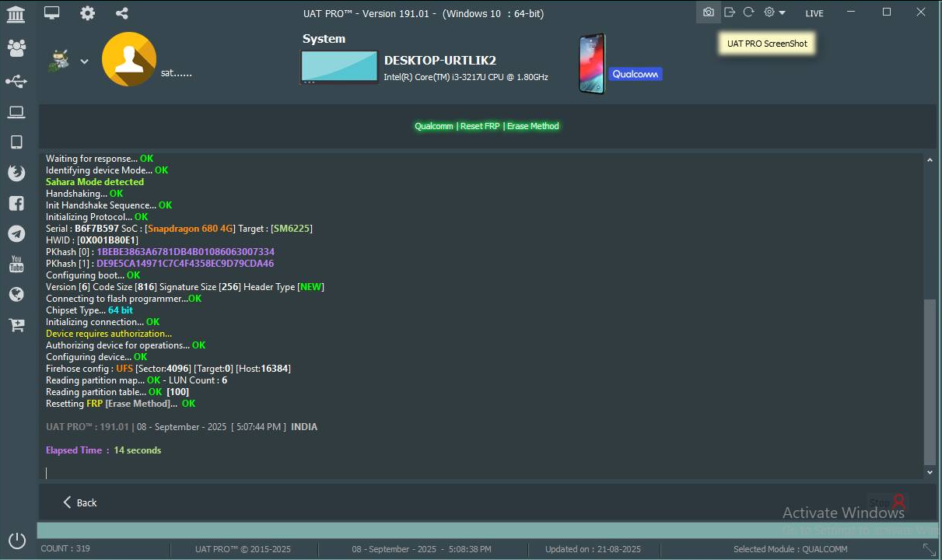The image size is (942, 560).
Task: Click the Back button
Action: 80,502
